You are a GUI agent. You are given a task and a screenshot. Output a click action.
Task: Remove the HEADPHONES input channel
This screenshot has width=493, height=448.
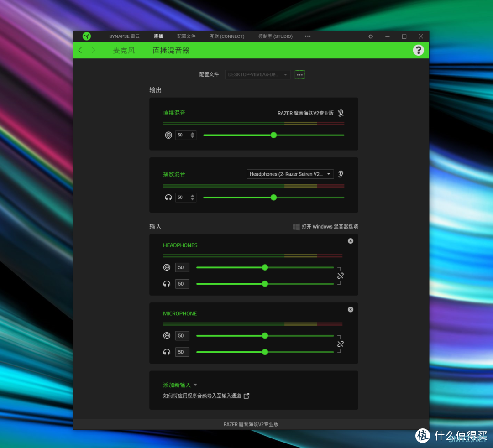tap(351, 241)
